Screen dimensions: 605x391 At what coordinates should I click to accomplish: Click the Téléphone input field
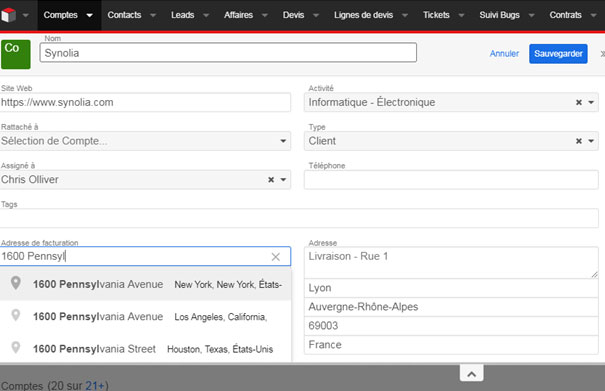451,179
